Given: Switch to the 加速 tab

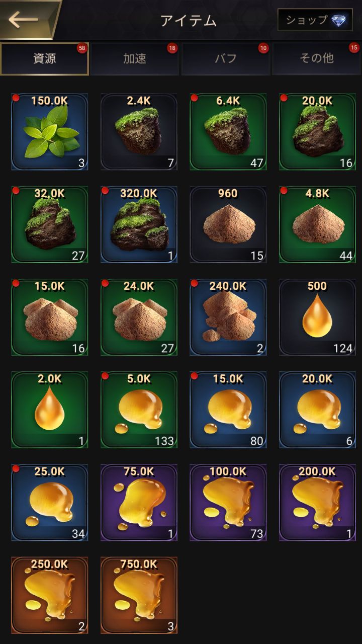Looking at the screenshot, I should click(x=135, y=59).
